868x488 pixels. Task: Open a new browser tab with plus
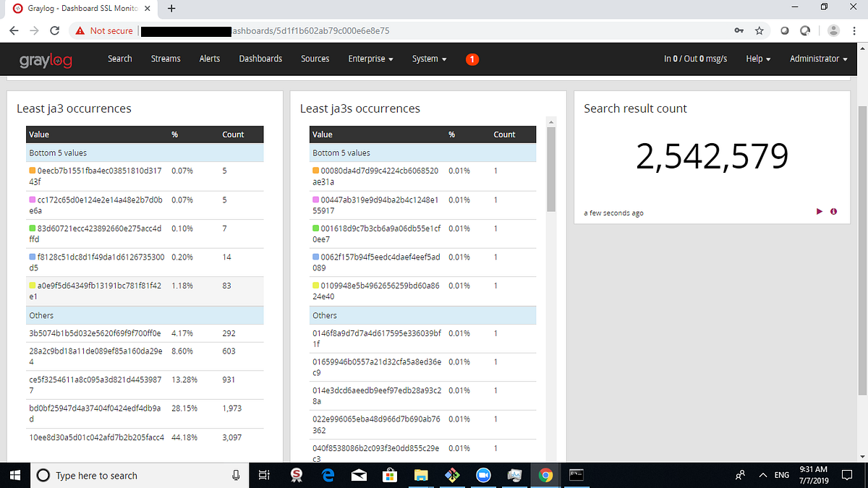tap(171, 9)
